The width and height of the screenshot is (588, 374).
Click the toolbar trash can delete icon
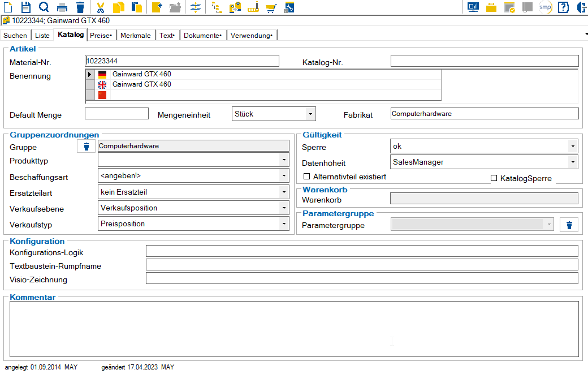tap(80, 7)
